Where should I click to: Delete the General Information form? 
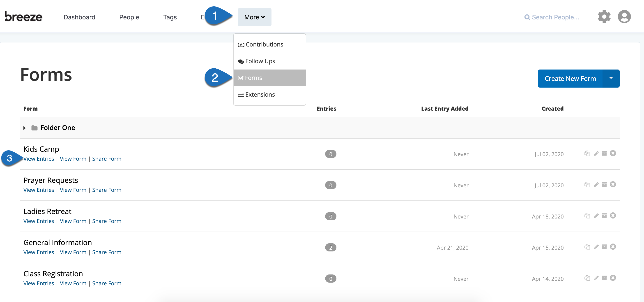point(613,247)
